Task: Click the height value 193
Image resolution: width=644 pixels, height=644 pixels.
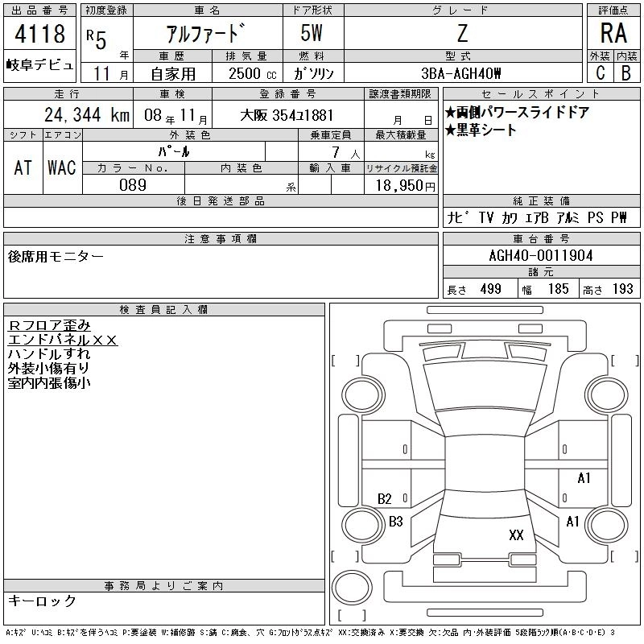Action: click(x=622, y=289)
